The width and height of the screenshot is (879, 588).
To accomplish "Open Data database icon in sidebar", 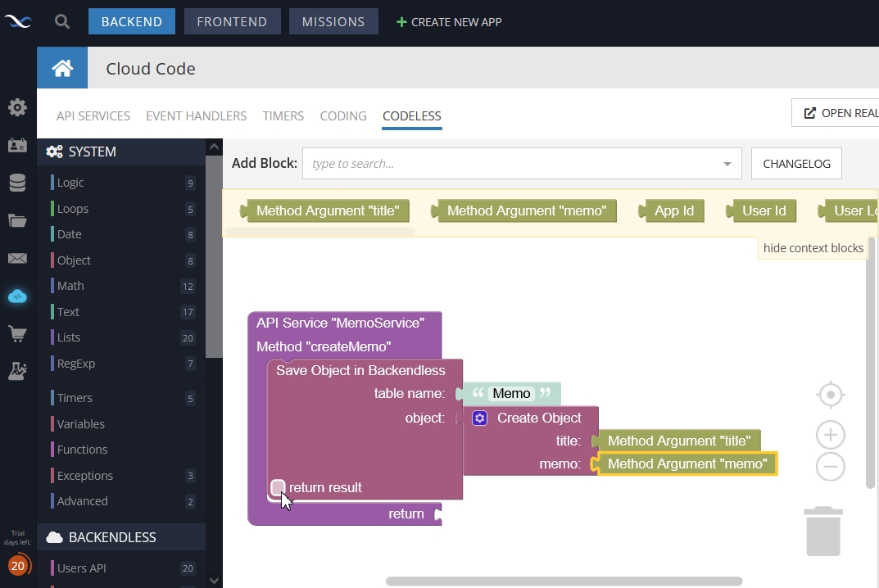I will 17,183.
